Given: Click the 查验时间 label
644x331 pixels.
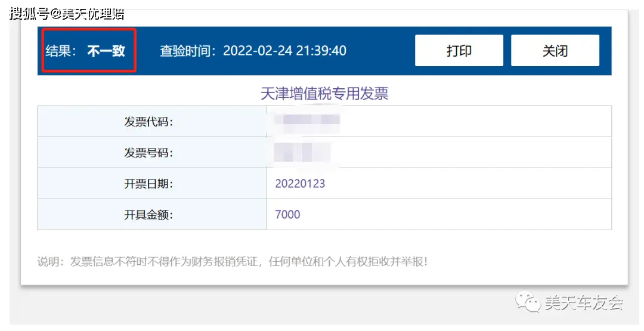Looking at the screenshot, I should 188,51.
